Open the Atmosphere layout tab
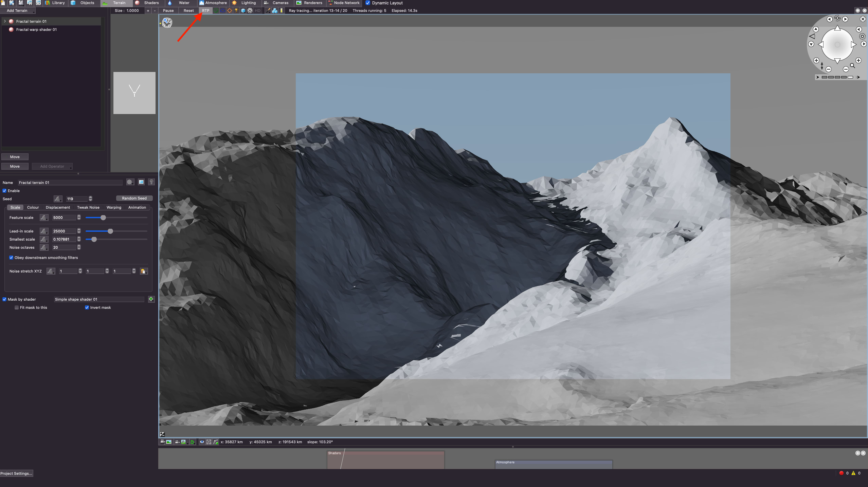868x487 pixels. 213,3
